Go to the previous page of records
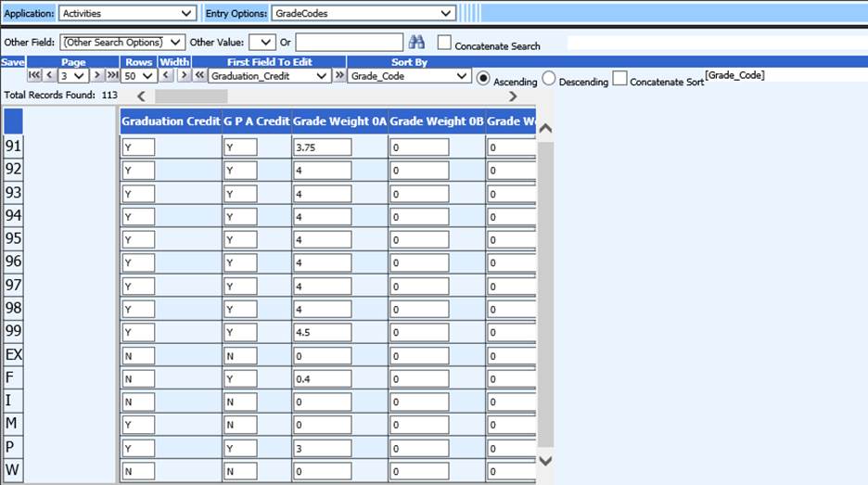The image size is (868, 485). click(50, 76)
